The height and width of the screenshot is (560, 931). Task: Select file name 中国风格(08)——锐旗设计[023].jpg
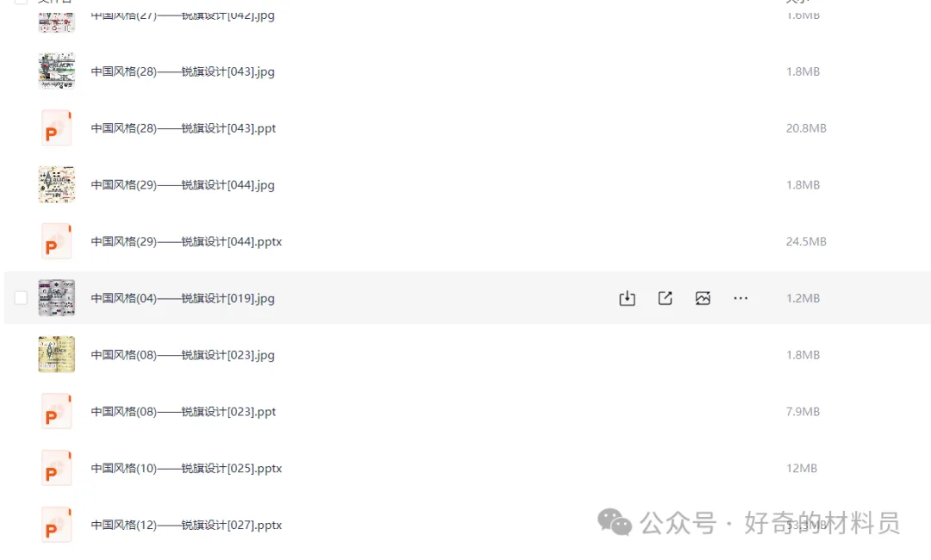tap(182, 355)
